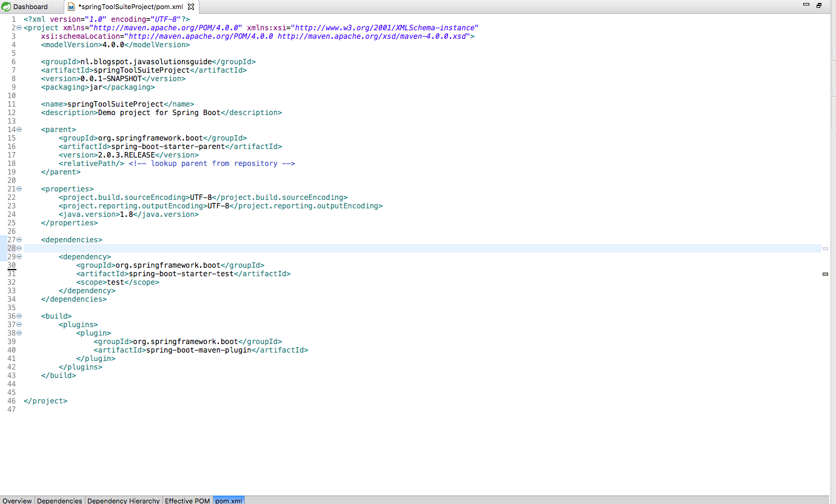Viewport: 836px width, 504px height.
Task: Click the project.build.sourceEncoding UTF-8 line
Action: coord(203,197)
